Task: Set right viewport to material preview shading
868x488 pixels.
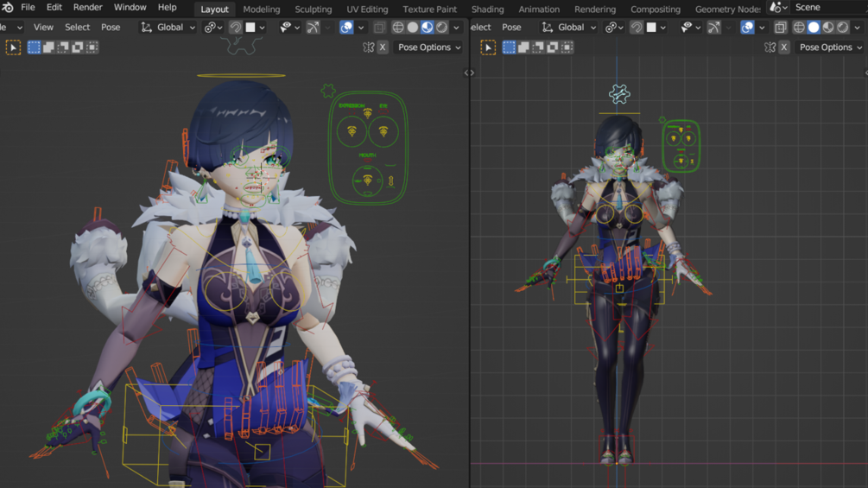Action: tap(827, 27)
